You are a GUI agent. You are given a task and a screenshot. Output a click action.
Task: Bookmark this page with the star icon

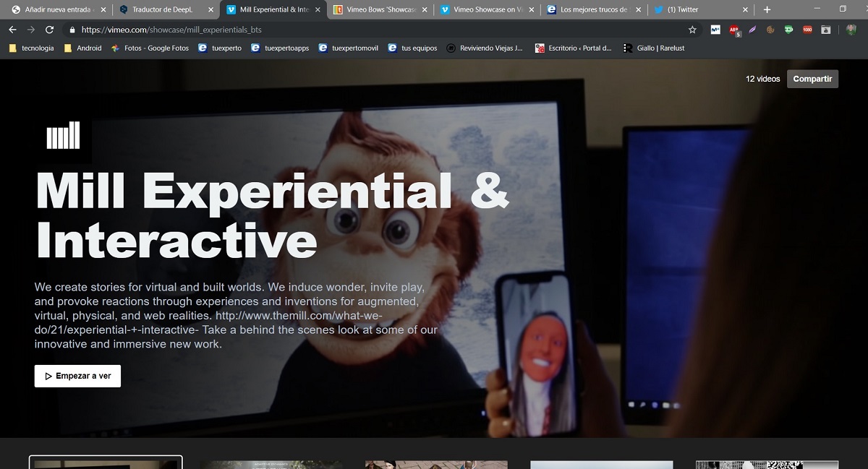tap(692, 30)
